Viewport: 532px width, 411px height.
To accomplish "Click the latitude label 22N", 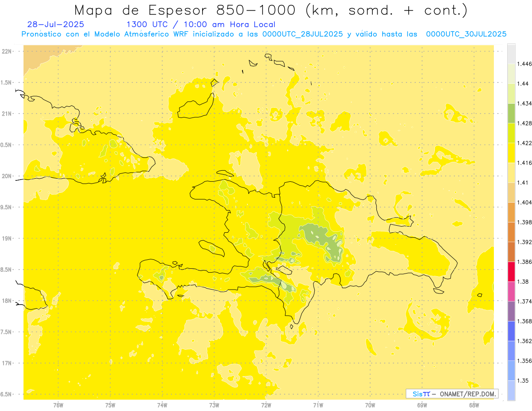I will (6, 51).
